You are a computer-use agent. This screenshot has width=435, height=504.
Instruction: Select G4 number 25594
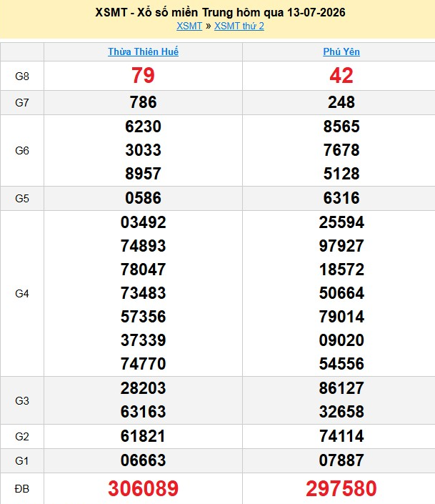(341, 222)
